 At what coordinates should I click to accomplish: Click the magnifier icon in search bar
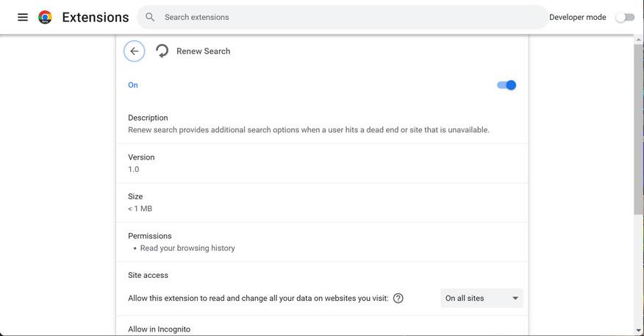(150, 17)
